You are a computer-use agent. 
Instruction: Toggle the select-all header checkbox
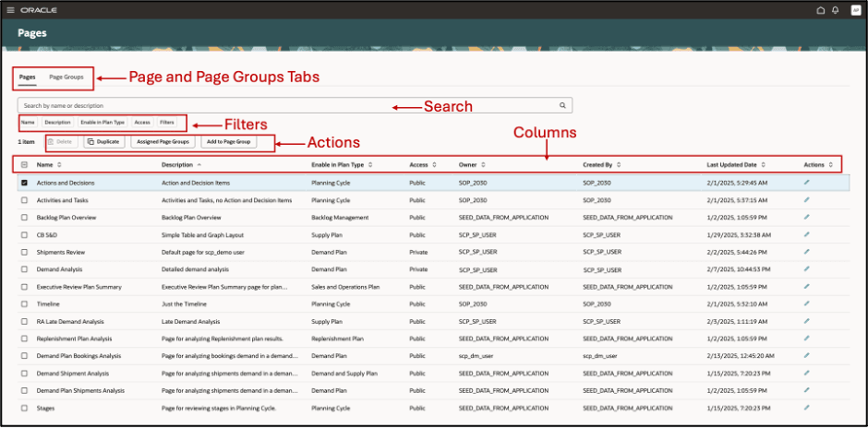[24, 164]
